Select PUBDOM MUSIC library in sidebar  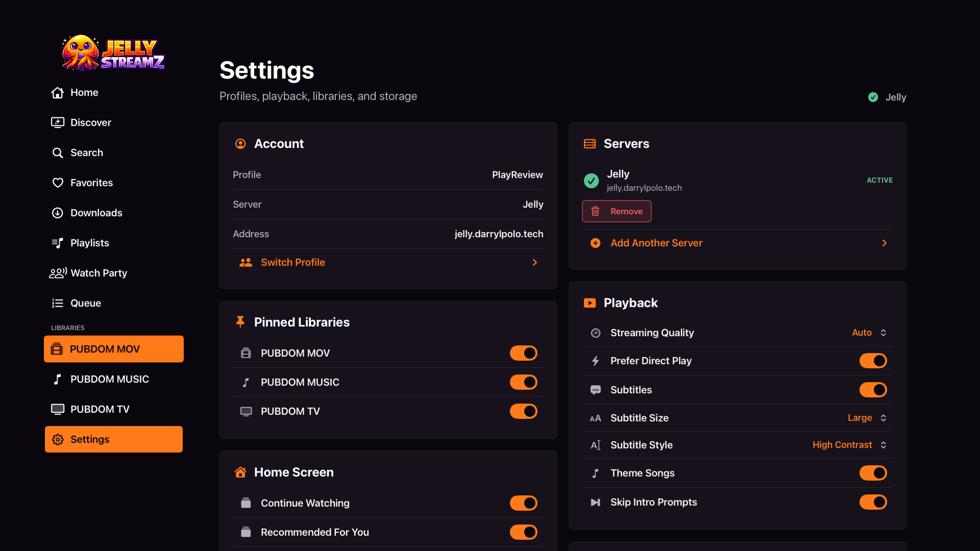(x=114, y=379)
